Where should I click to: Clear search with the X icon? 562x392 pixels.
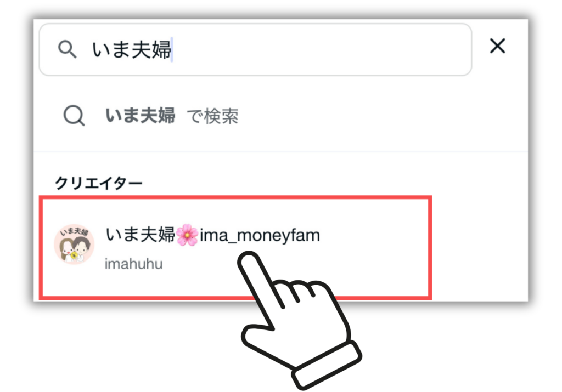[497, 46]
